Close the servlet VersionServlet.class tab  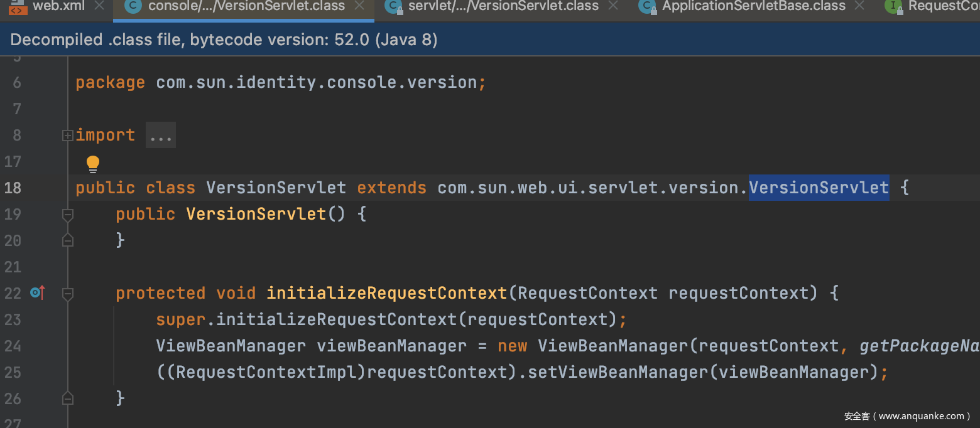coord(613,6)
